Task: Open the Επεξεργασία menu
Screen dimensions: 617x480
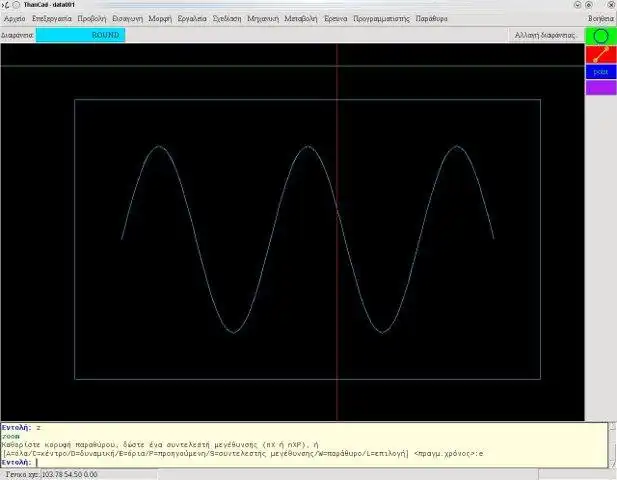Action: pos(52,18)
